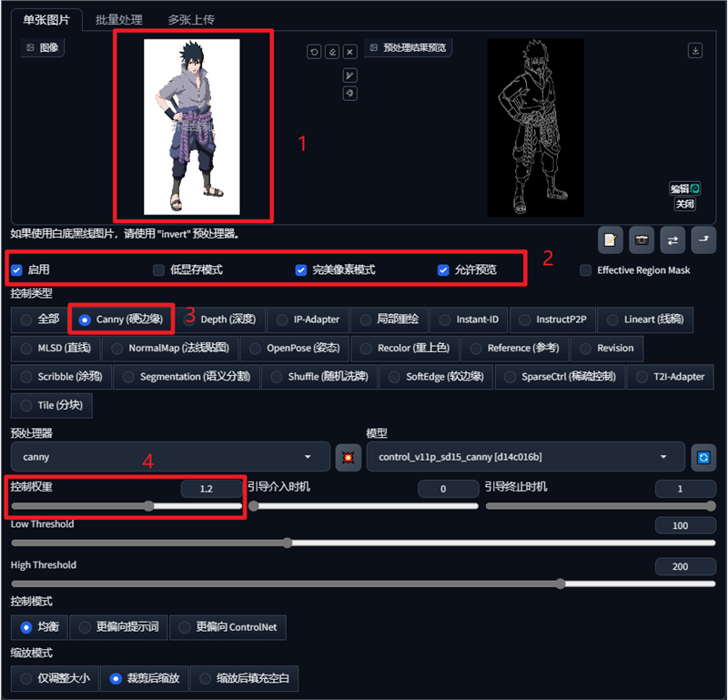Click the eraser icon on the image canvas

[332, 53]
